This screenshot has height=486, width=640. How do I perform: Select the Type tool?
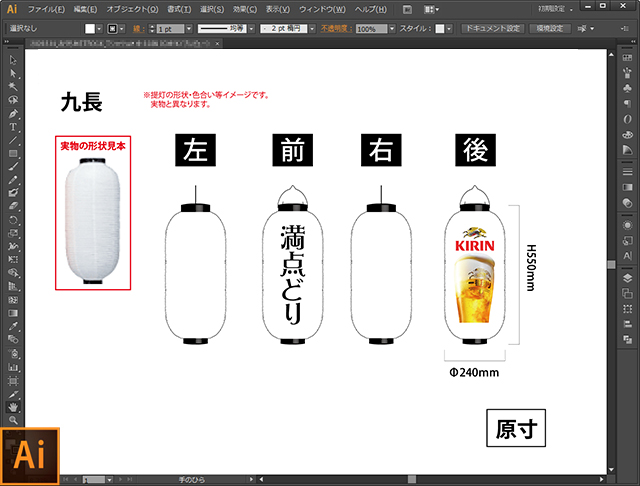12,127
